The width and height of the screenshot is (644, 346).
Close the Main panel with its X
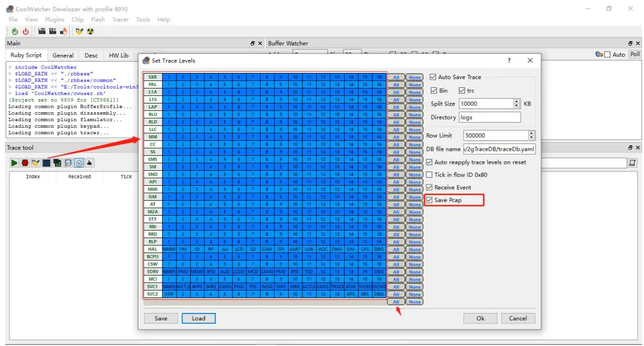tap(260, 43)
